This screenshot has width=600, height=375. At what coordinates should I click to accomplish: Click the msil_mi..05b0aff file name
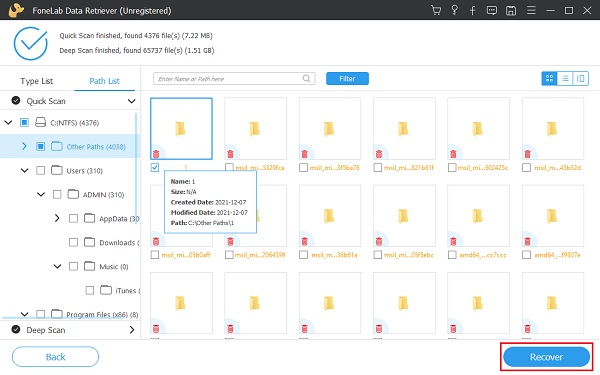coord(186,255)
